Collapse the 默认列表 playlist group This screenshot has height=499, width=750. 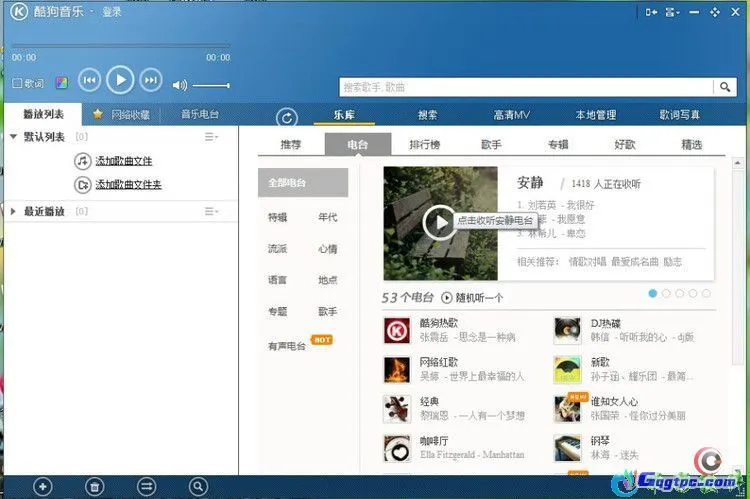coord(13,137)
